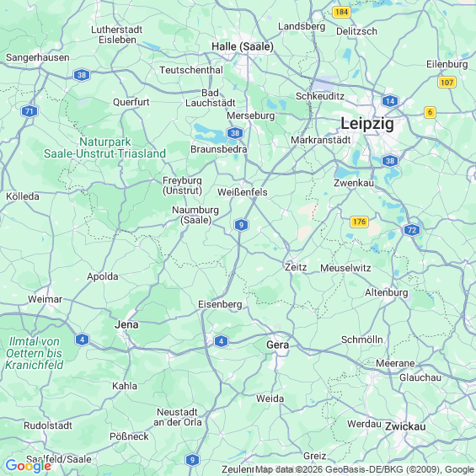Click the A 71 highway shield
The image size is (476, 476).
coord(29,111)
